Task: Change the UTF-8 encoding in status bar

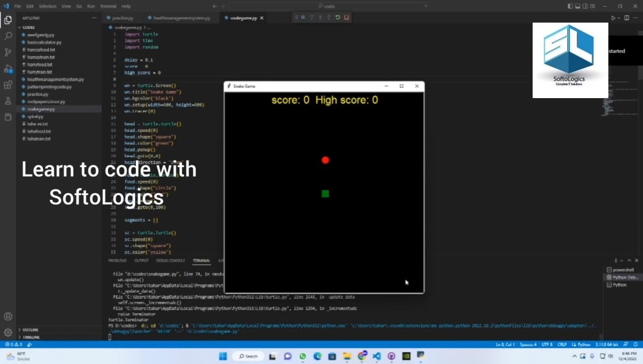Action: tap(547, 344)
